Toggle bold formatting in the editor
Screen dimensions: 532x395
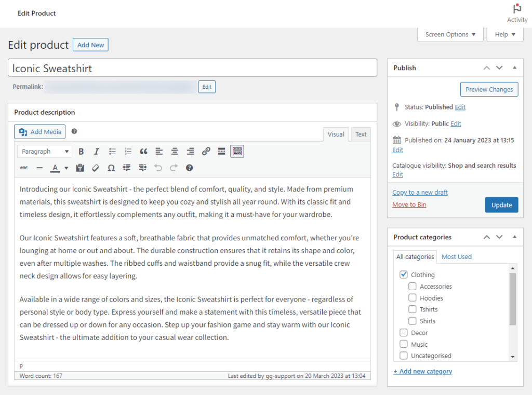(x=81, y=151)
